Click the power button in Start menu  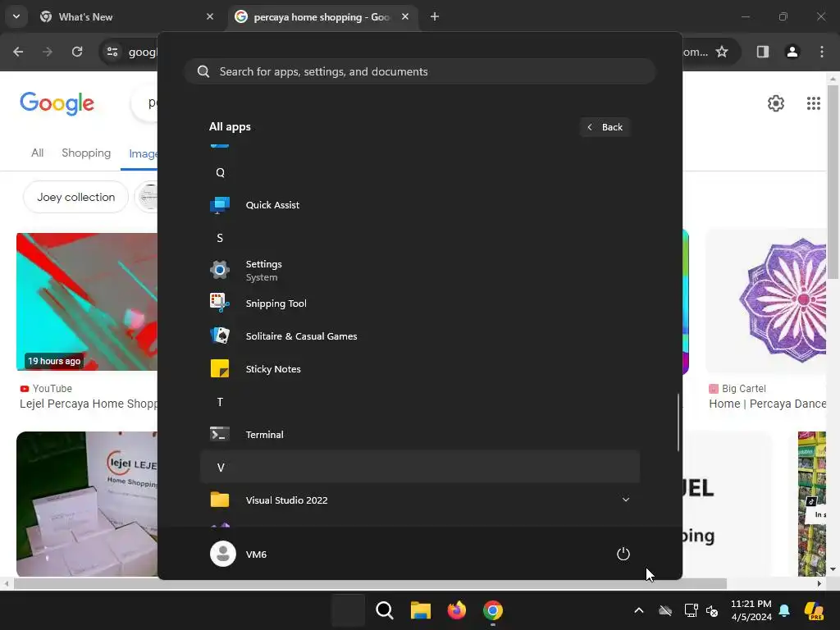pyautogui.click(x=623, y=554)
